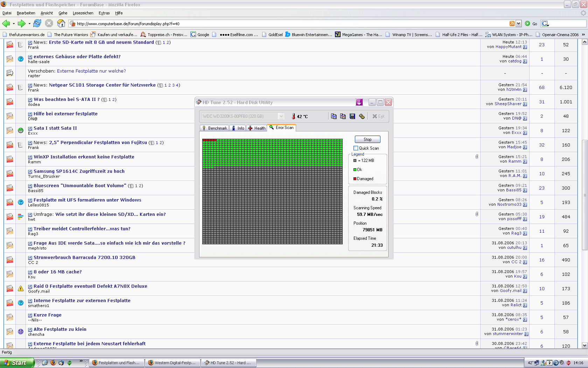Open Google bookmark in bookmarks toolbar
This screenshot has width=588, height=368.
coord(200,35)
